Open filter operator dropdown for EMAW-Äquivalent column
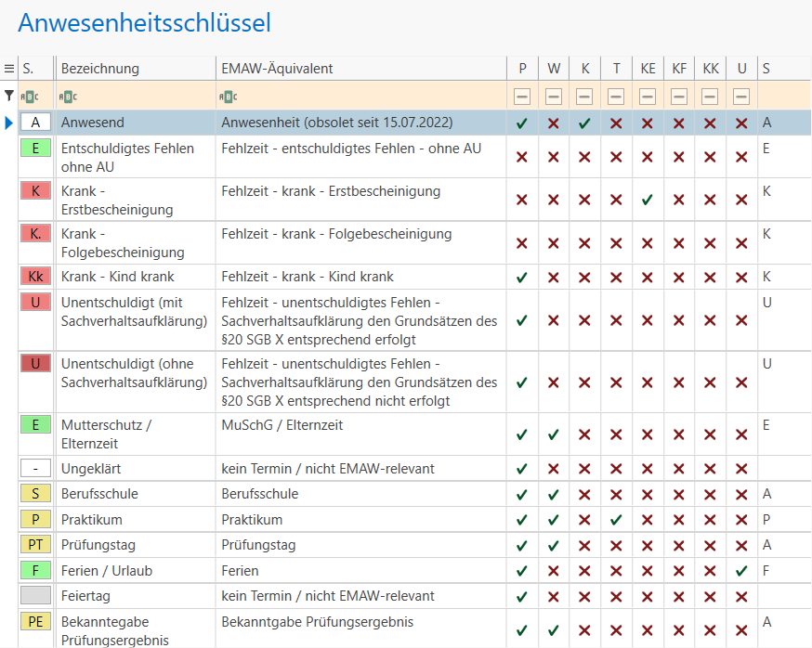This screenshot has height=648, width=812. (229, 97)
